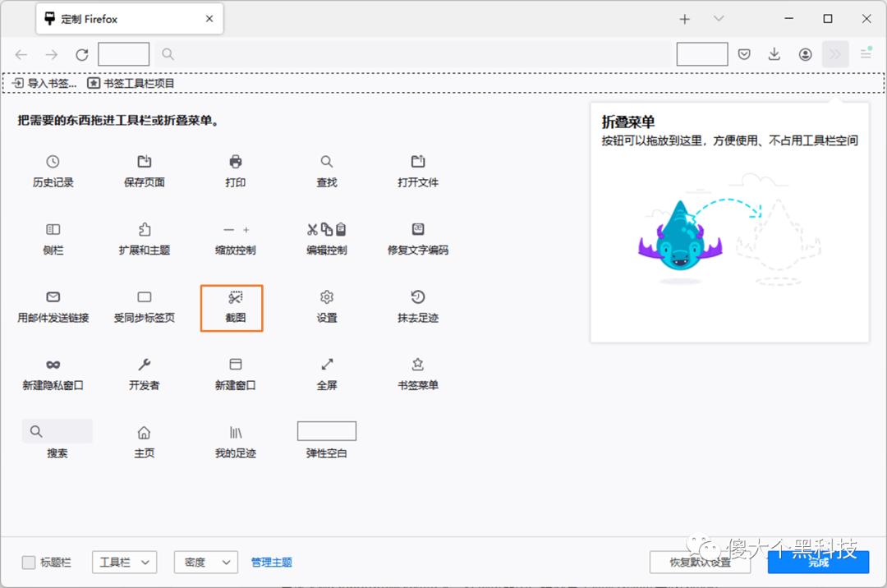Open the list-all-tabs chevron dropdown
The width and height of the screenshot is (887, 588).
pyautogui.click(x=718, y=18)
